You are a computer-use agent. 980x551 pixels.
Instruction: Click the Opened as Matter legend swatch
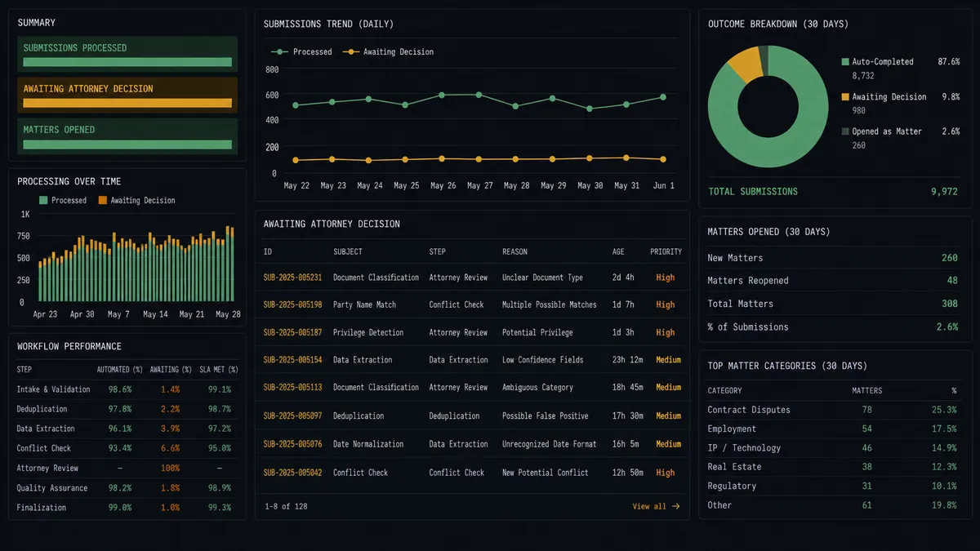pos(845,131)
